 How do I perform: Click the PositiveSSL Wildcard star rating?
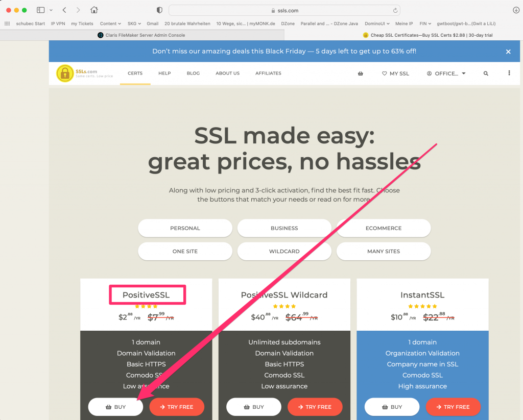point(284,306)
